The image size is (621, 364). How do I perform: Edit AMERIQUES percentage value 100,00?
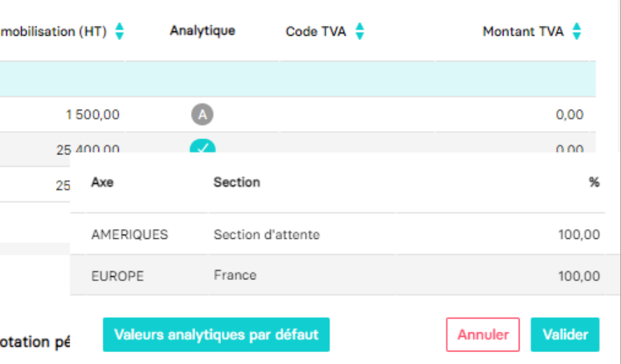(x=579, y=235)
